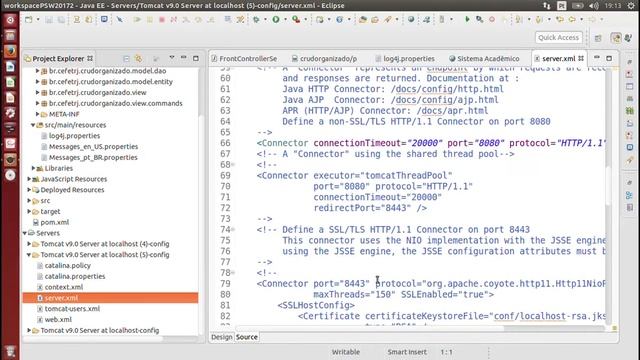This screenshot has width=640, height=360.
Task: Click the Resume debug icon
Action: [x=137, y=19]
